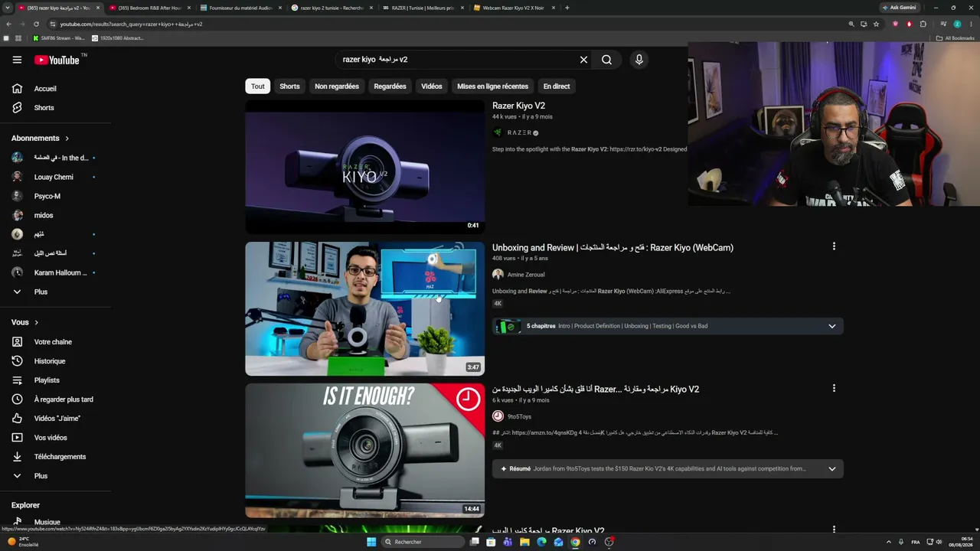Switch to Bedroom R&B After Hours tab

[149, 8]
